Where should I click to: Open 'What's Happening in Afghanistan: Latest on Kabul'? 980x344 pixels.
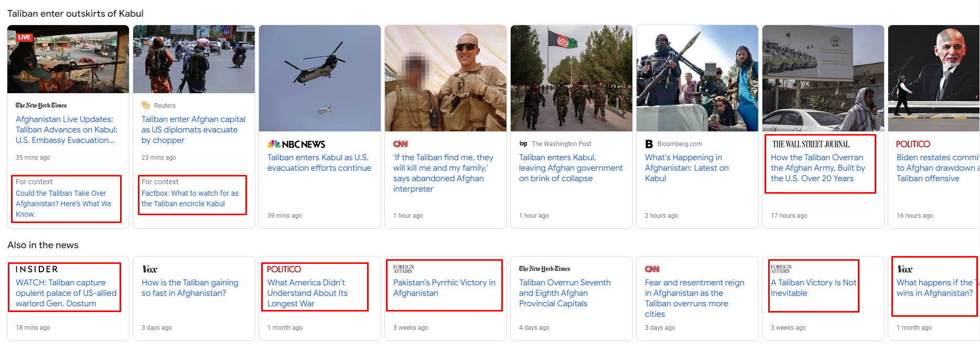tap(687, 168)
